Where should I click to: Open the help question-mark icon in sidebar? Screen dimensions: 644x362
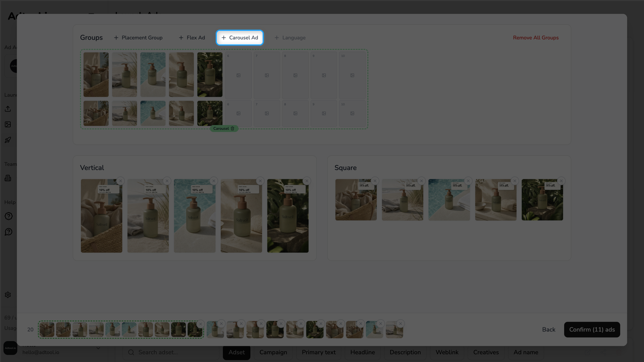(x=9, y=216)
